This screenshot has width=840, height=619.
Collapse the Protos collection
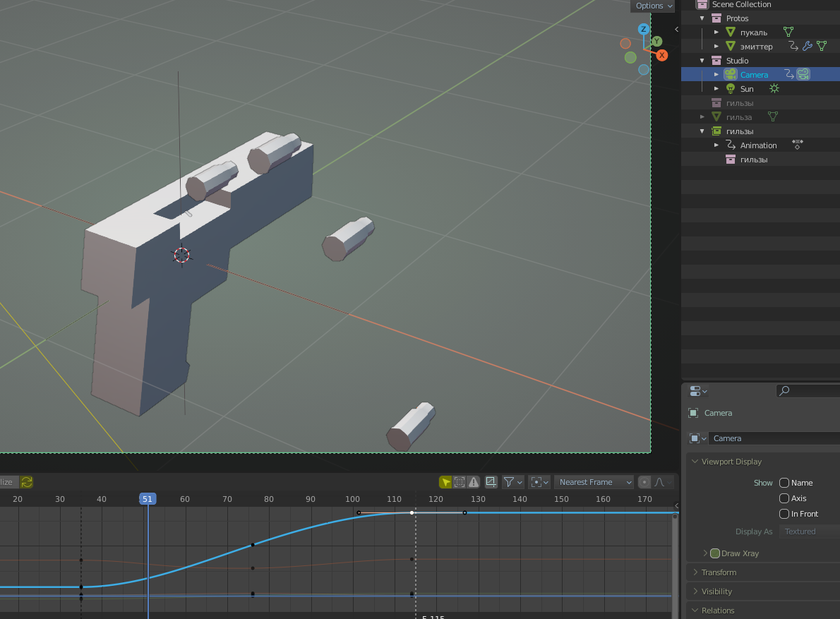tap(702, 18)
